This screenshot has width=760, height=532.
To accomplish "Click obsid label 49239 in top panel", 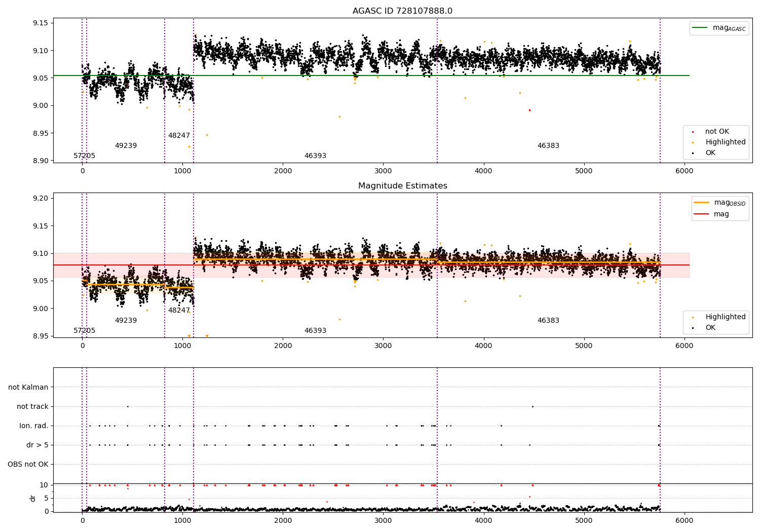I will pyautogui.click(x=126, y=146).
